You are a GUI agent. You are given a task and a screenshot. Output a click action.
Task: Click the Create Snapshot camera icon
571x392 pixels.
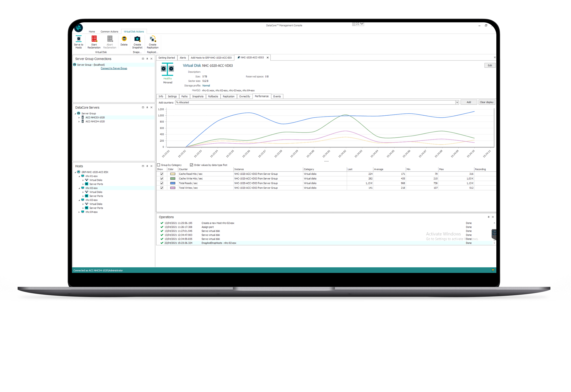pyautogui.click(x=137, y=39)
